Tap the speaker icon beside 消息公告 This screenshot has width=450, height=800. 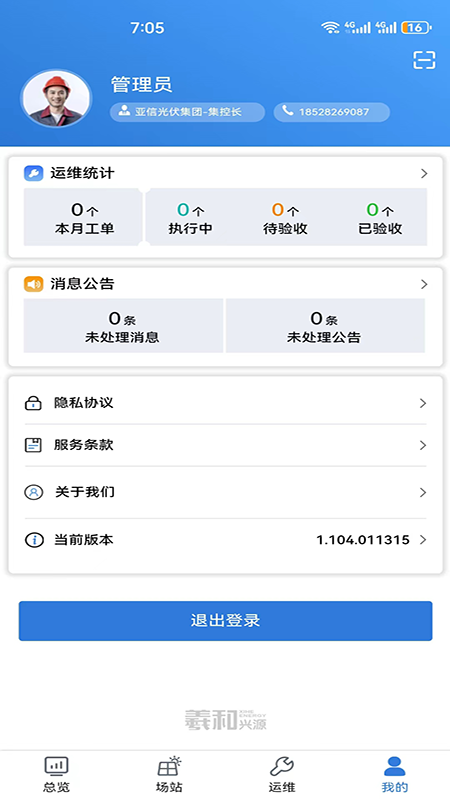coord(34,284)
